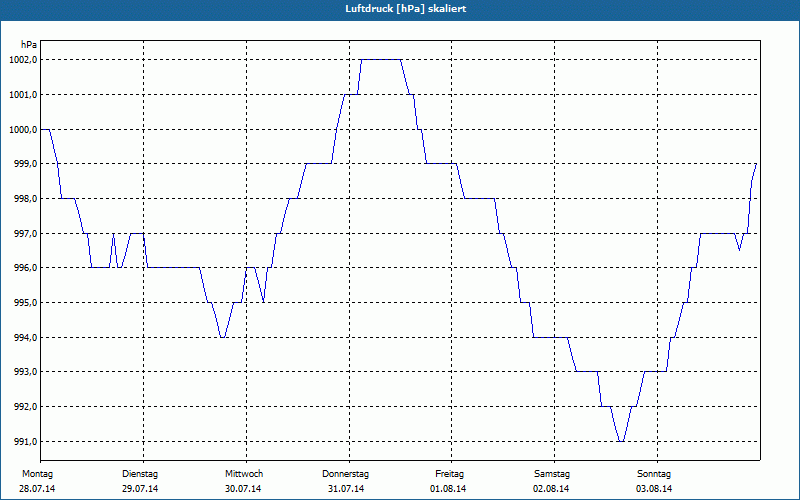Click the 995,0 axis value
The width and height of the screenshot is (800, 500).
coord(26,303)
